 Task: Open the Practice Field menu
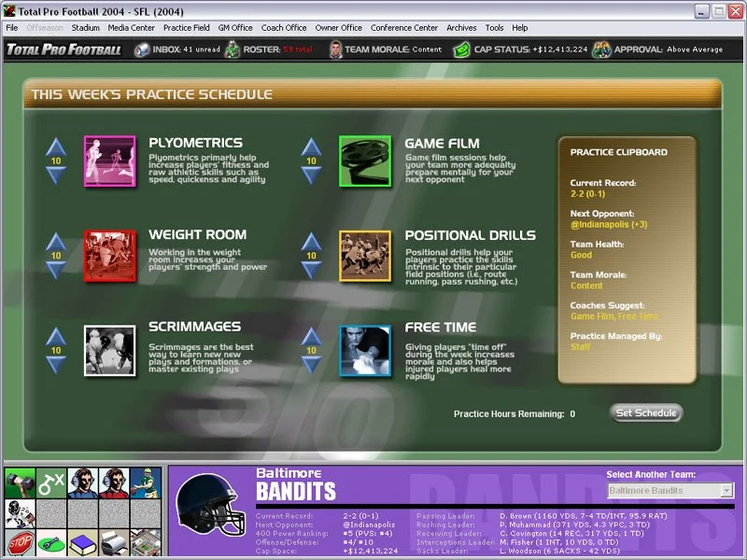[x=186, y=28]
